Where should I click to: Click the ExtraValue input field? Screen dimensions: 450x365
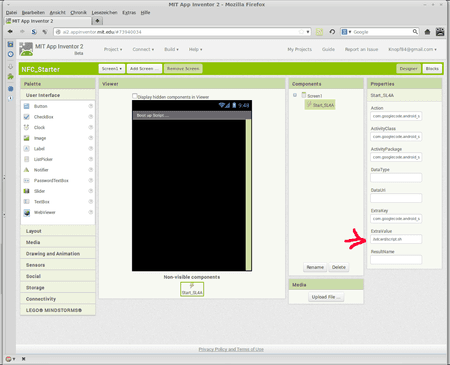pyautogui.click(x=396, y=239)
